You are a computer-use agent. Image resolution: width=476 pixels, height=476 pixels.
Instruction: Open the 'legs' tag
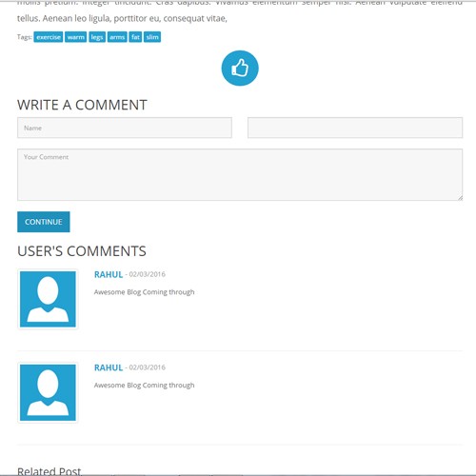97,37
